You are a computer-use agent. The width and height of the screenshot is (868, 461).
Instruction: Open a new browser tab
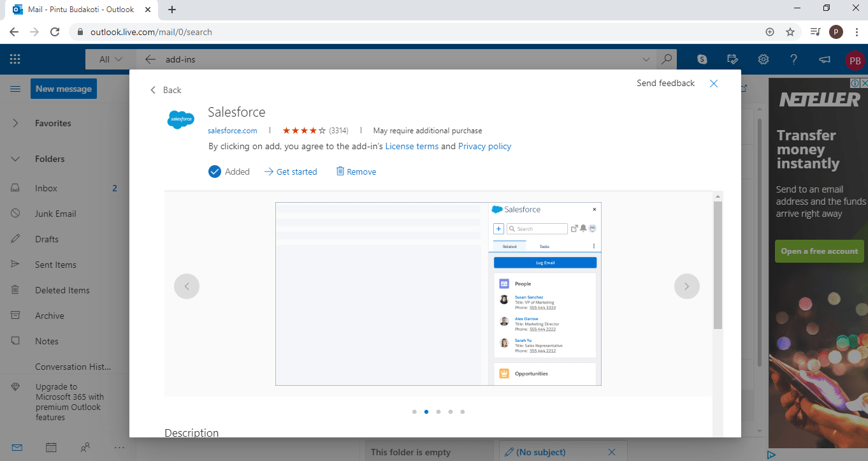click(172, 10)
